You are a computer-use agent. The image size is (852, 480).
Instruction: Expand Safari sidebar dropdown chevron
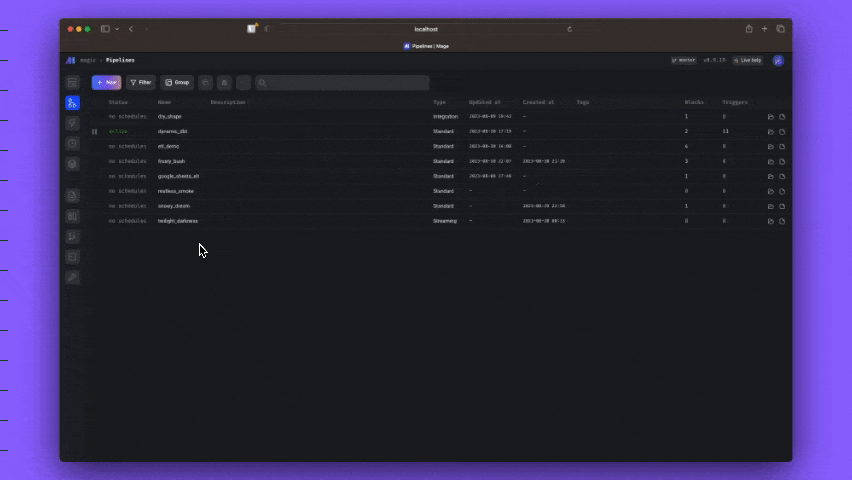click(x=117, y=29)
